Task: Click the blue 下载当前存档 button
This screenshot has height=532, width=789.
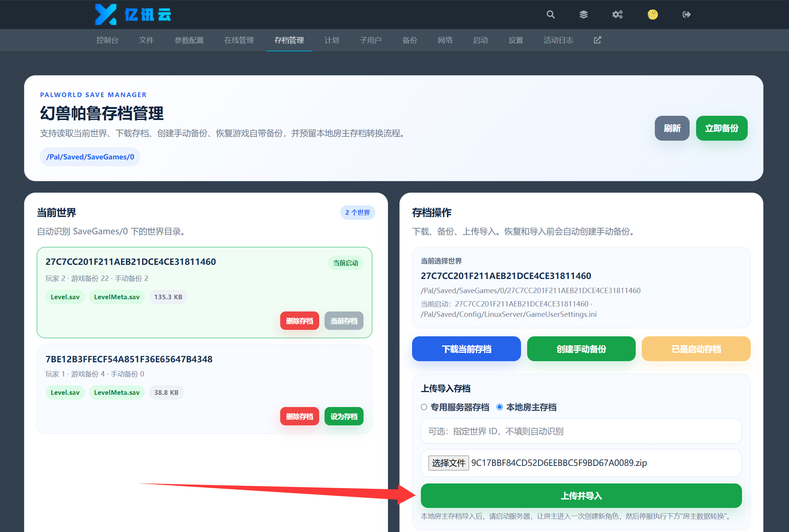Action: pos(466,349)
